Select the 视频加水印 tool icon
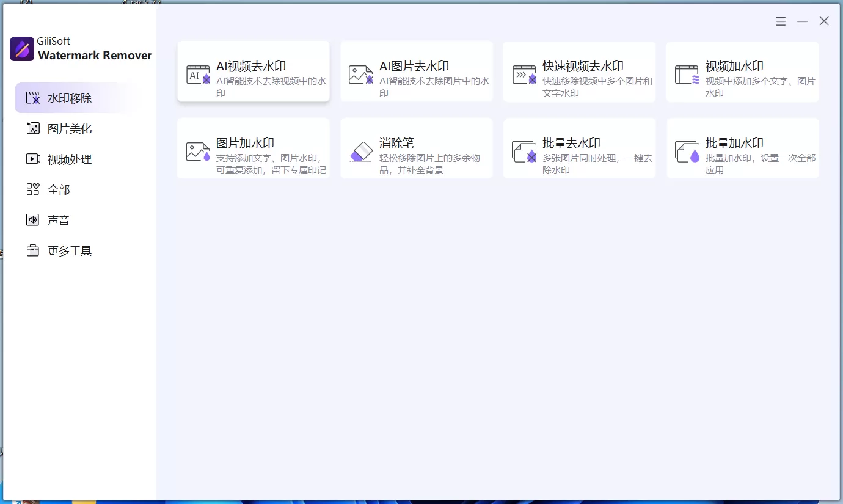843x504 pixels. pos(687,72)
